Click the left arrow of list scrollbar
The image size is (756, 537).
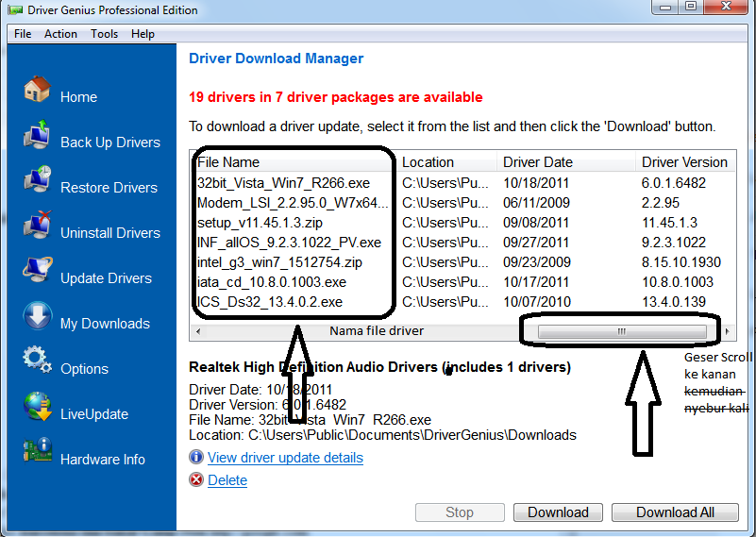[197, 331]
